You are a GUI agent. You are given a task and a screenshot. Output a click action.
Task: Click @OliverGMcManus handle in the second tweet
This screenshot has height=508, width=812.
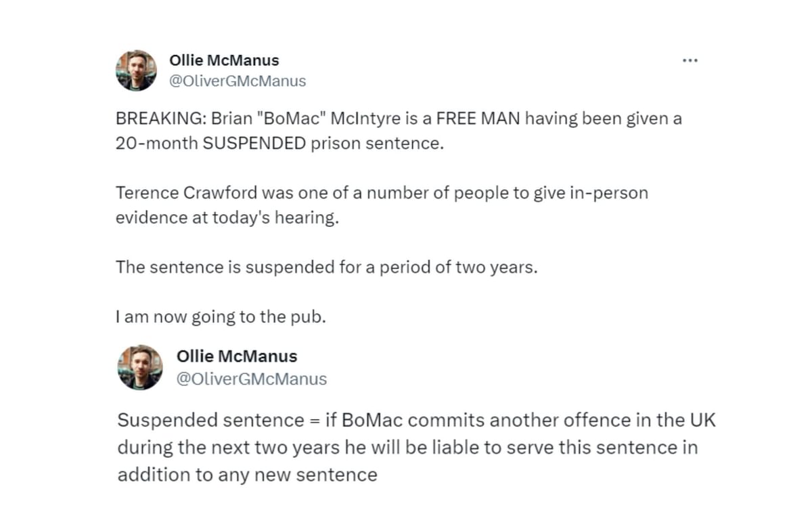tap(252, 379)
